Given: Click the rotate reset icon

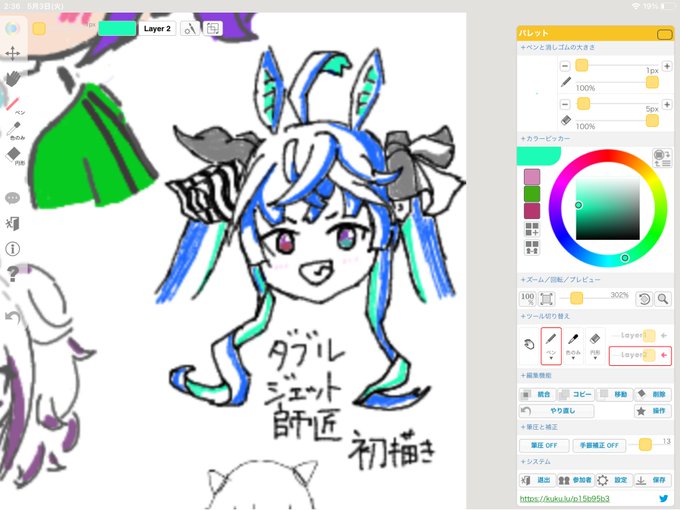Looking at the screenshot, I should 644,299.
